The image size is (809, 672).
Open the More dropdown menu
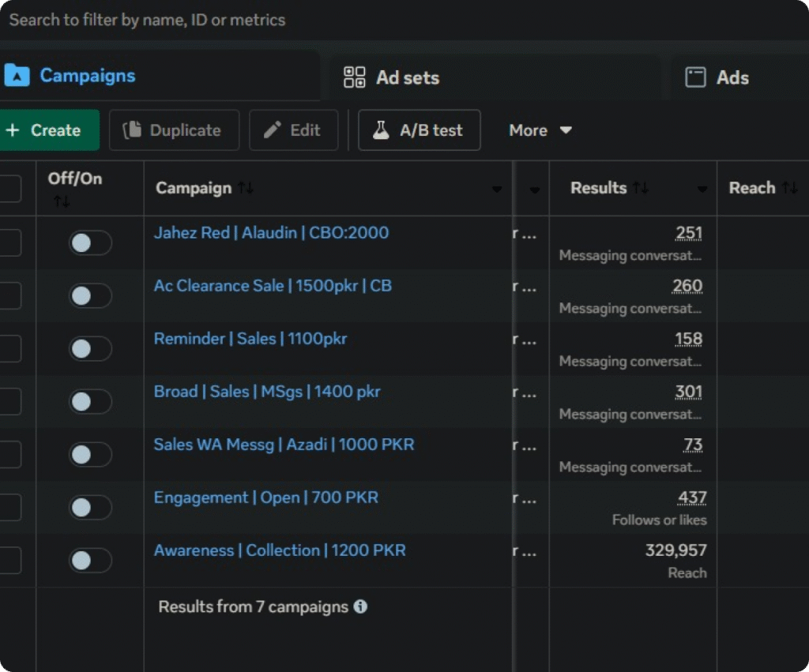[x=540, y=130]
